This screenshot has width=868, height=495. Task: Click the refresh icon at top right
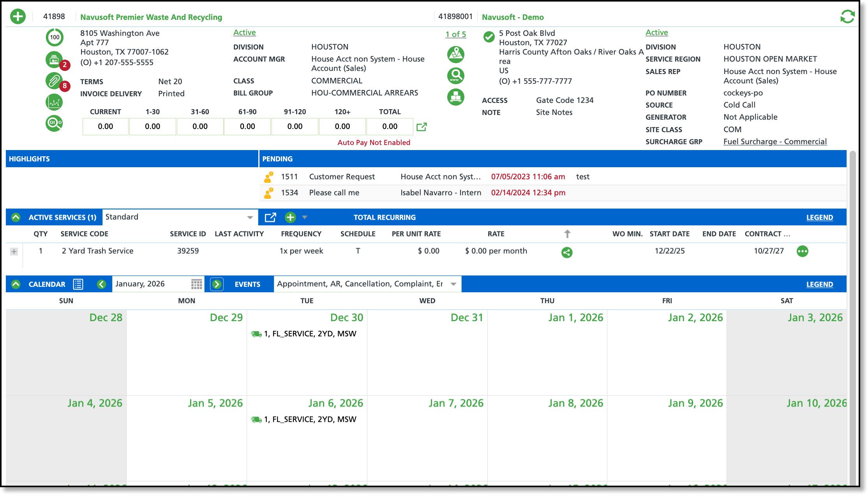847,17
